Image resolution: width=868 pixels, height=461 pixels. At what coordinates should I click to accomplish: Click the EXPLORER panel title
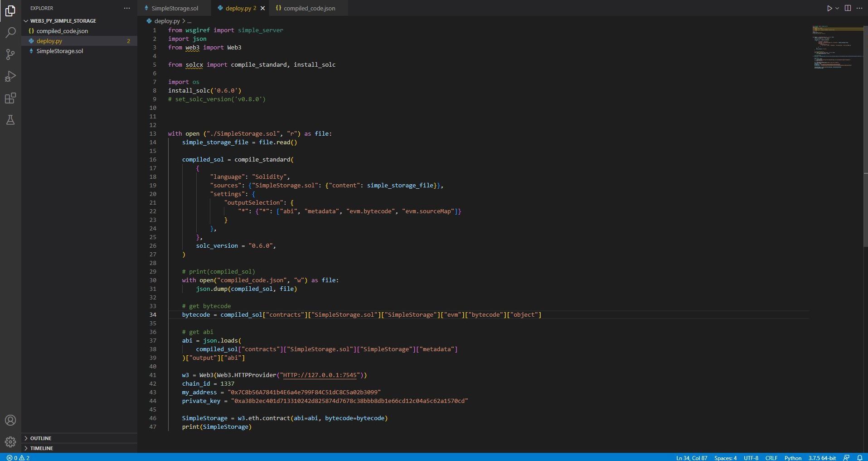(x=42, y=8)
